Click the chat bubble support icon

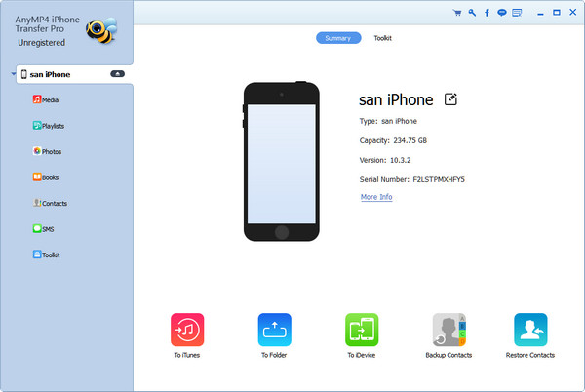(502, 13)
